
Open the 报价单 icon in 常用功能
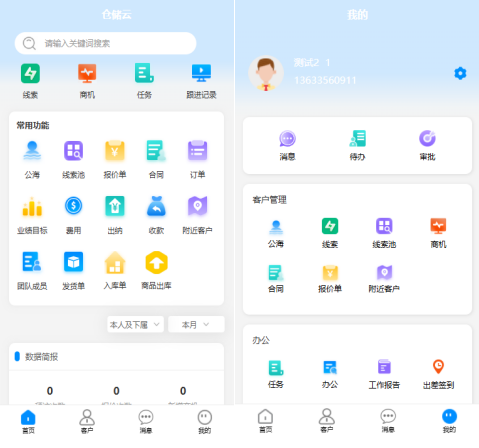click(x=115, y=151)
